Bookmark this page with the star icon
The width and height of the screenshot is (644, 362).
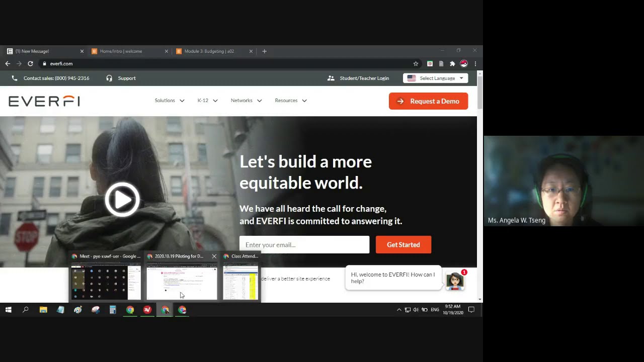click(x=416, y=64)
